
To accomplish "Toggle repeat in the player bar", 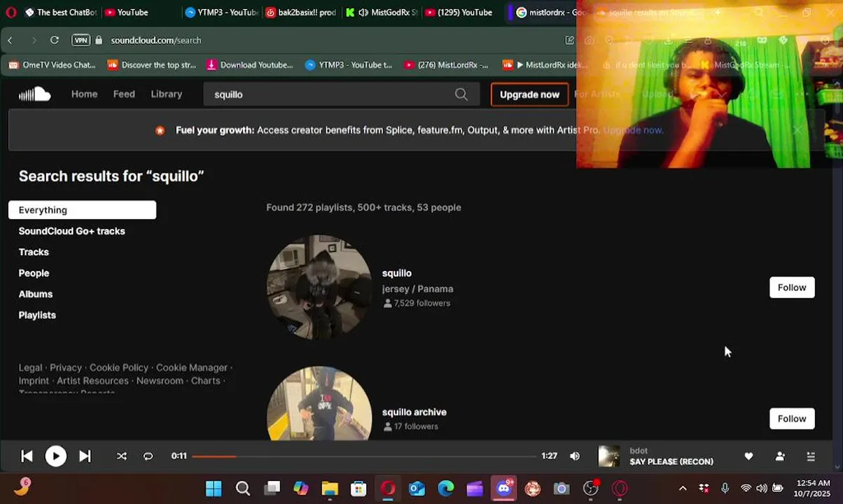I will tap(148, 456).
